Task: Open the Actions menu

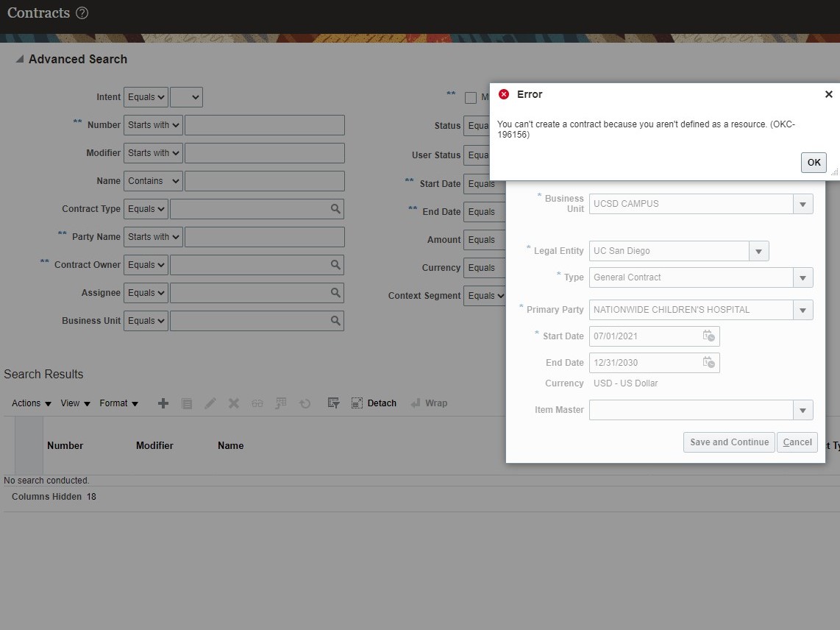Action: (32, 403)
